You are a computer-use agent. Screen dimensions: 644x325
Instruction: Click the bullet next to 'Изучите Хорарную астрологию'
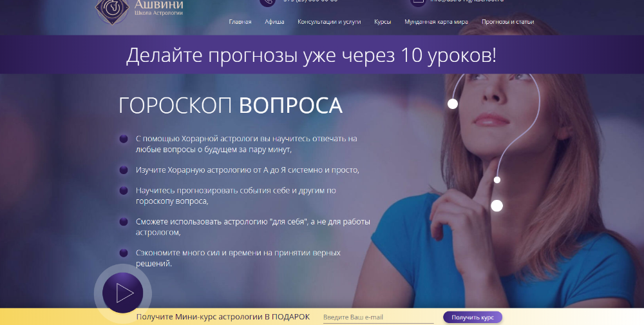[123, 170]
